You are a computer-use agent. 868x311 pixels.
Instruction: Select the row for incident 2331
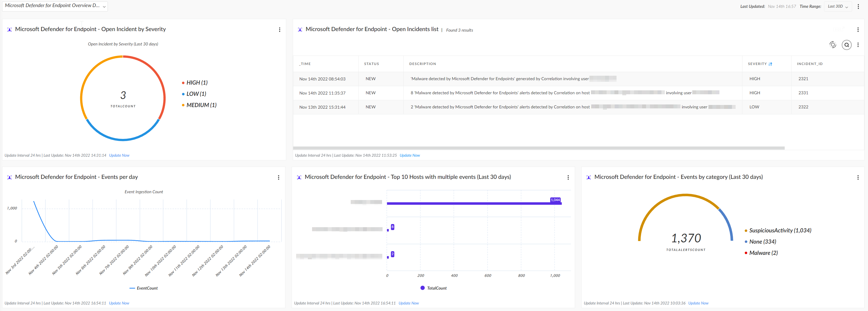tap(579, 93)
